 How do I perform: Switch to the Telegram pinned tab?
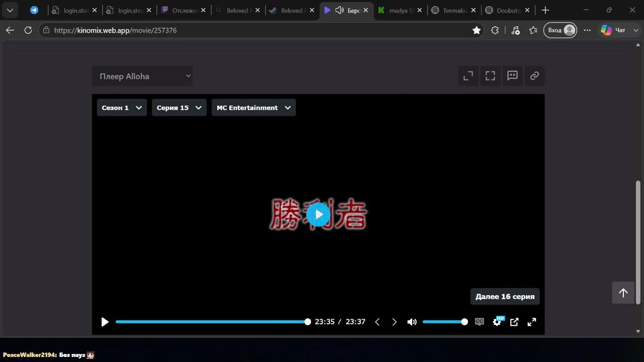(34, 10)
